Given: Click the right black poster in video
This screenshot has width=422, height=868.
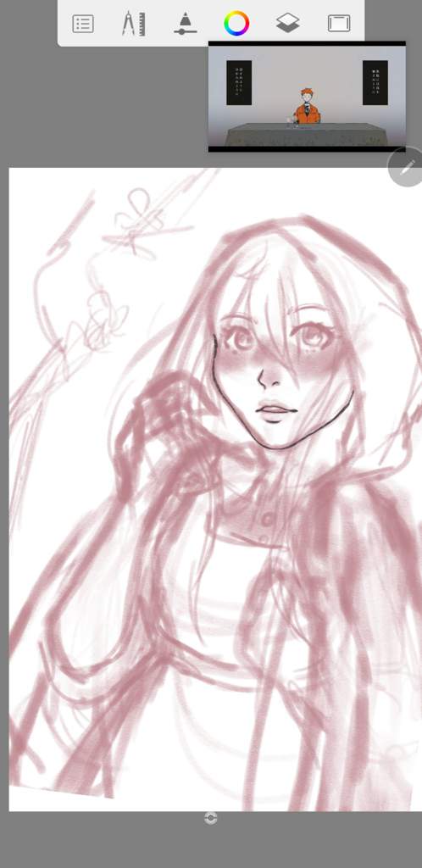Looking at the screenshot, I should click(x=375, y=82).
